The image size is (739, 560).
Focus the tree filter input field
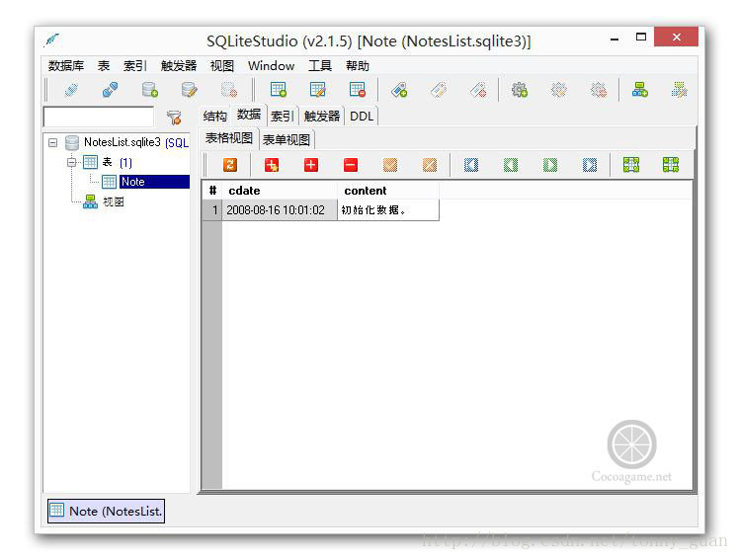pos(99,117)
